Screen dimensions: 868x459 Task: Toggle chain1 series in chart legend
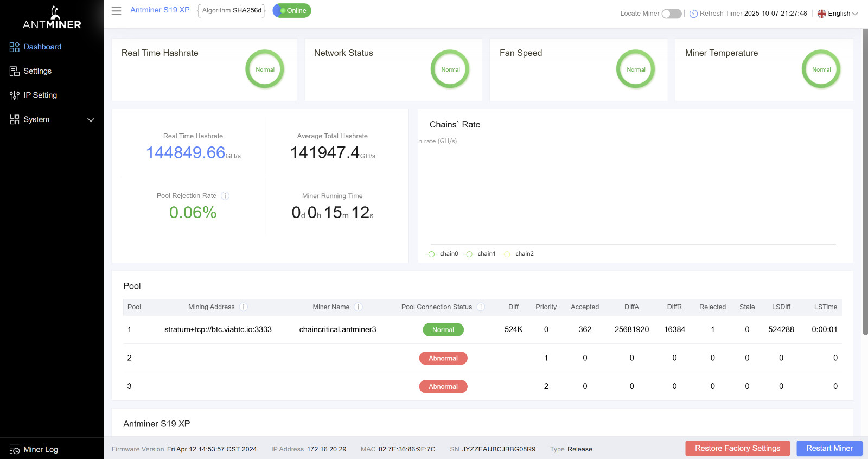(480, 254)
